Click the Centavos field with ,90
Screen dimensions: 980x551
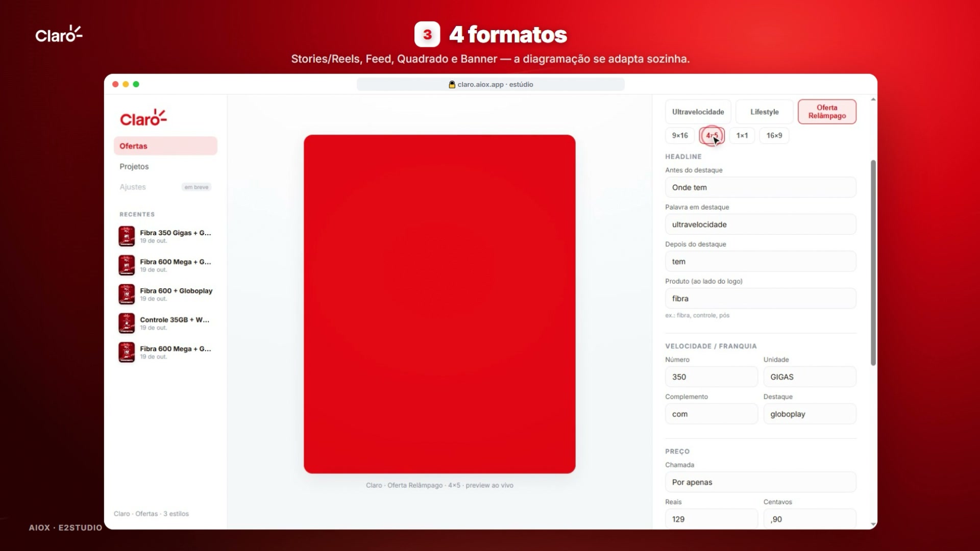[x=810, y=519]
